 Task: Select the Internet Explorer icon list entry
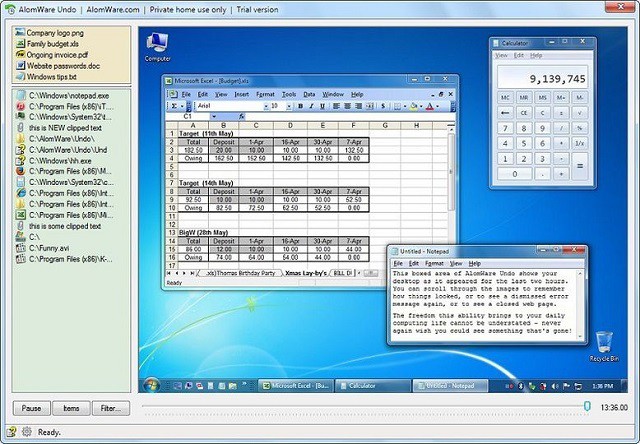pyautogui.click(x=20, y=193)
